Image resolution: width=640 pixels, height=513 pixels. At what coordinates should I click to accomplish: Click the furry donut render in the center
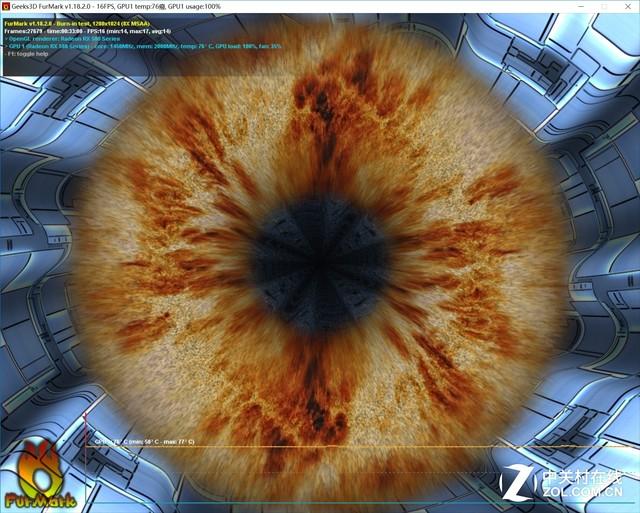[318, 261]
